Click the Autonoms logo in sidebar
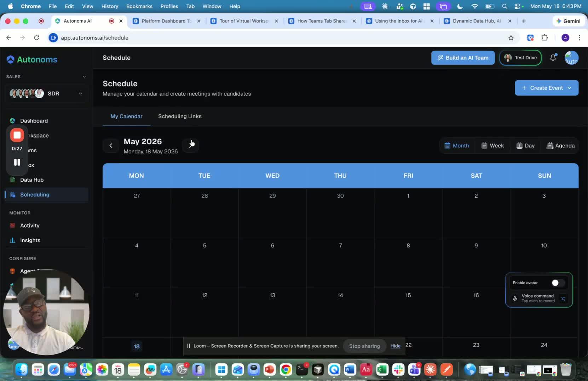Image resolution: width=588 pixels, height=381 pixels. (32, 59)
